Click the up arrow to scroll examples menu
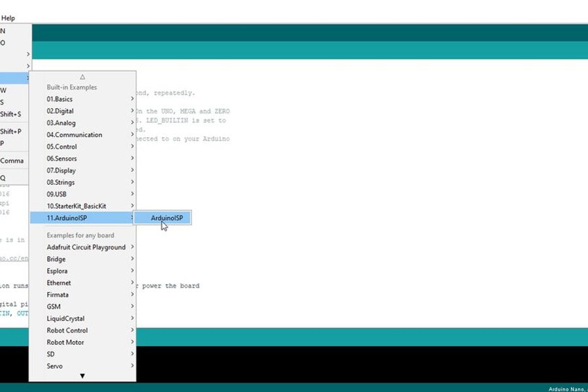 pos(82,77)
